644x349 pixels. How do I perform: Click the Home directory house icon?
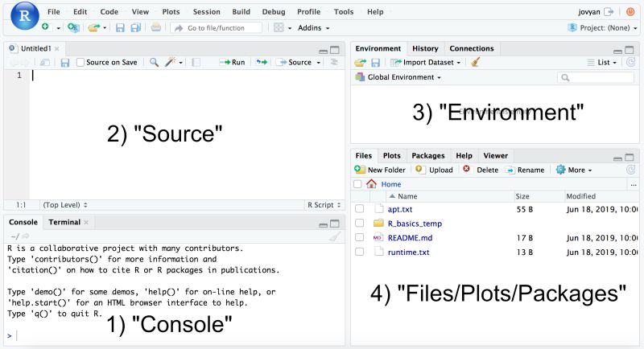coord(371,183)
